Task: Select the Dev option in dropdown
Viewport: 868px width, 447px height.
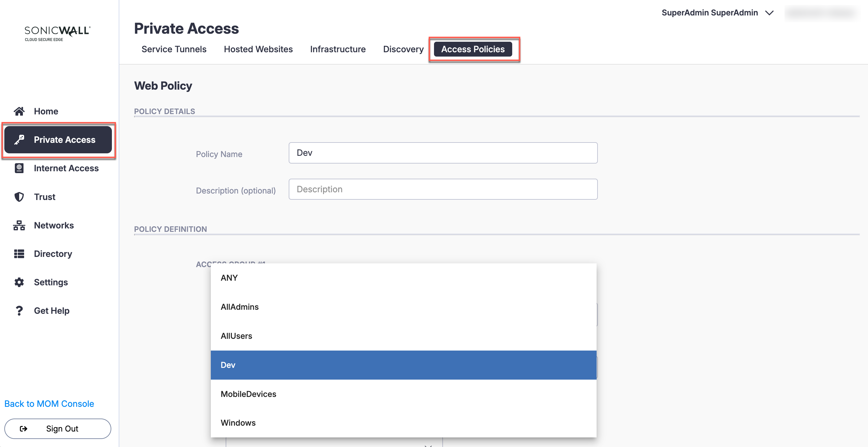Action: coord(403,365)
